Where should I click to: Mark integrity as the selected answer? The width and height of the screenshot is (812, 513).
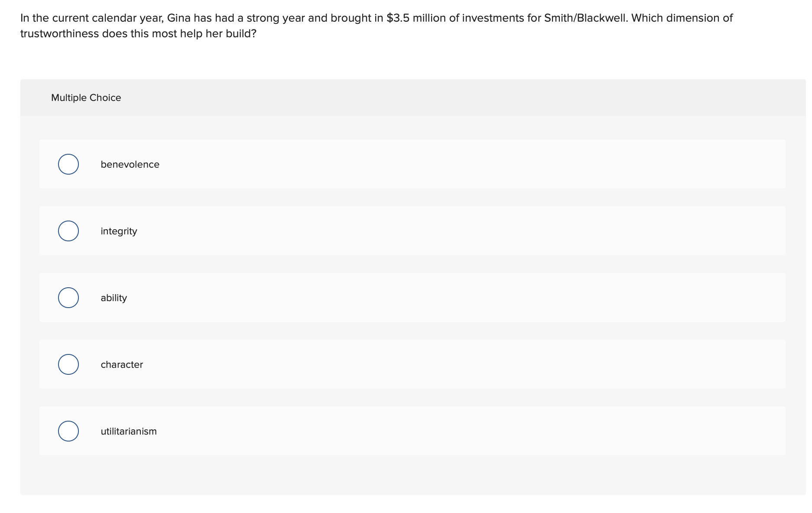click(x=68, y=231)
